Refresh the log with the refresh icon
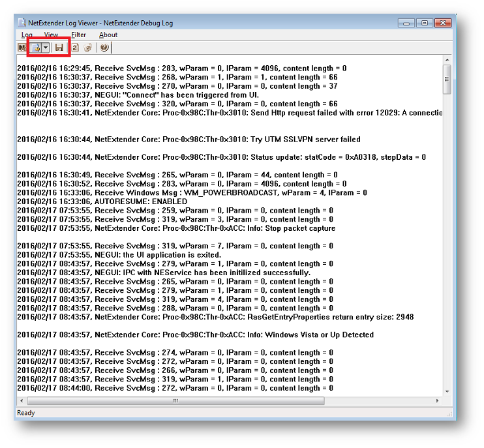This screenshot has width=484, height=448. [75, 48]
